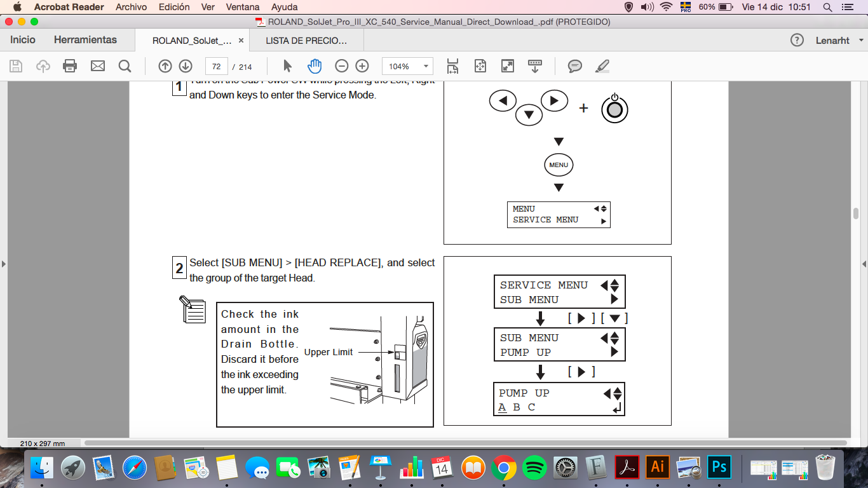Open the help question mark

797,40
